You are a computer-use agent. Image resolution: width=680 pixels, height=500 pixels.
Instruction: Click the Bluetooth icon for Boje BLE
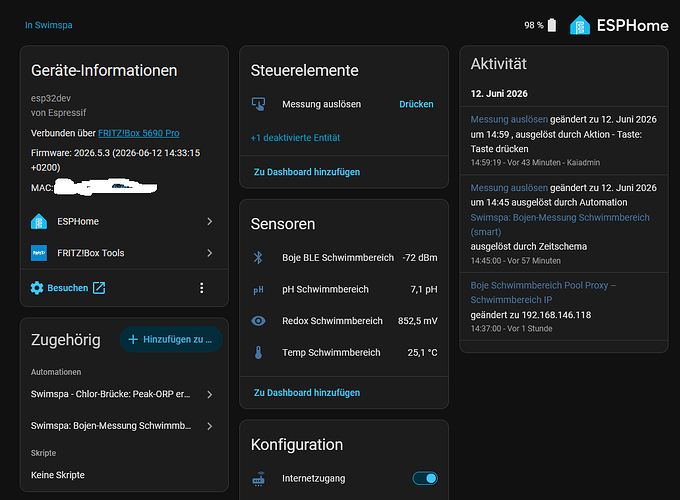(258, 258)
